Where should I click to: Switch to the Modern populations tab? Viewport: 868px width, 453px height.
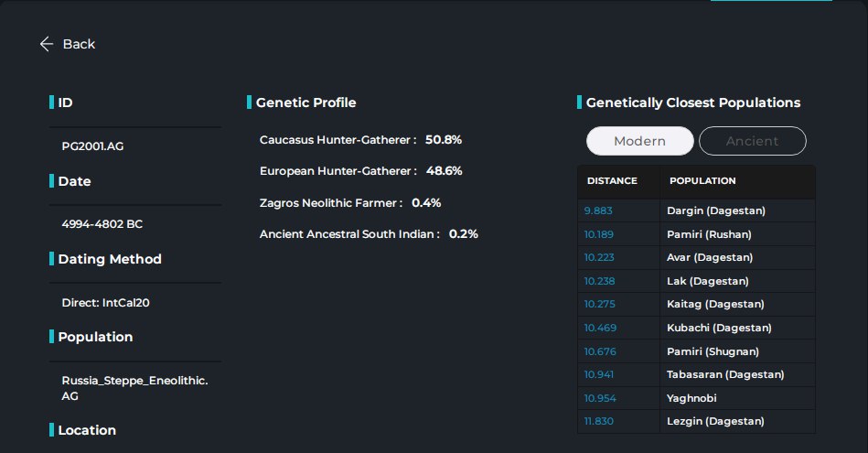coord(640,141)
